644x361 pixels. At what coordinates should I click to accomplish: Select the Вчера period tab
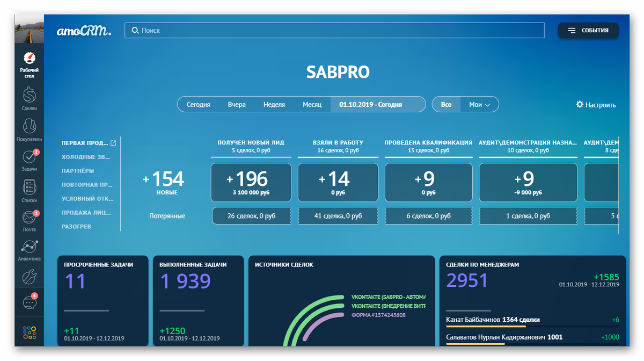pos(237,105)
